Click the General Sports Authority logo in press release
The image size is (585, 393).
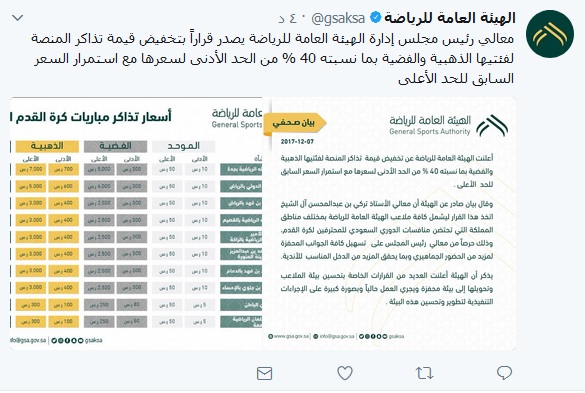(492, 125)
